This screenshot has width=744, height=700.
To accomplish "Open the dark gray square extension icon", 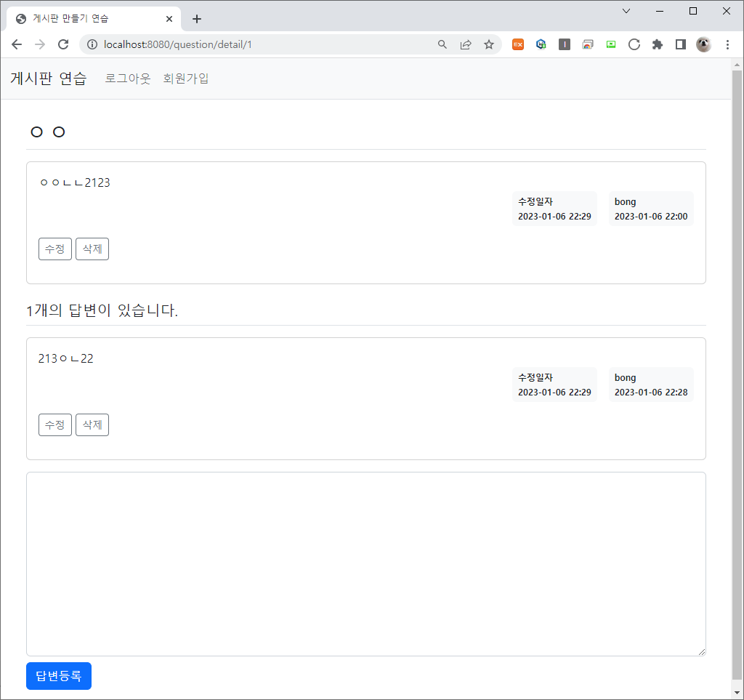I will click(564, 44).
